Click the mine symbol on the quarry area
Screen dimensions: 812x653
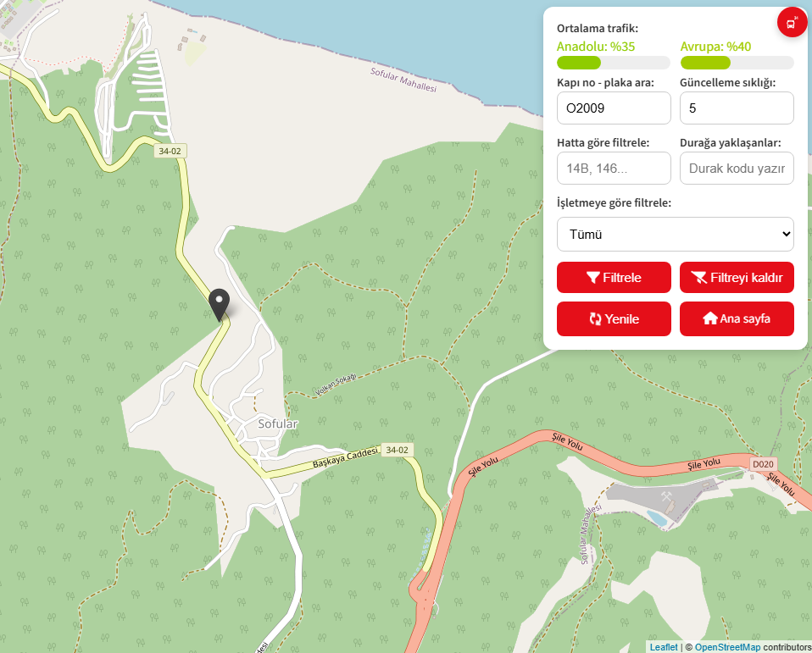click(666, 495)
